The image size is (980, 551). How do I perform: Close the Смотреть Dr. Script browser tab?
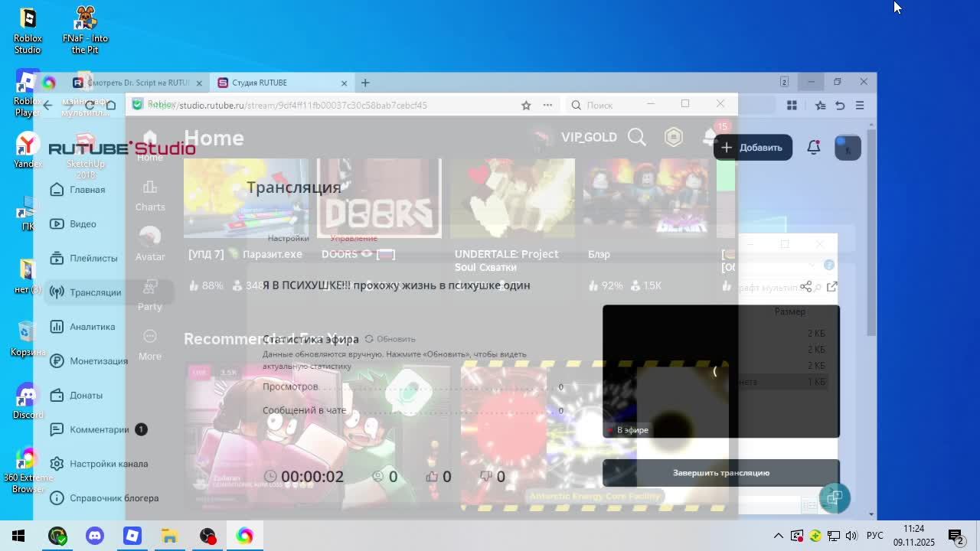point(199,83)
